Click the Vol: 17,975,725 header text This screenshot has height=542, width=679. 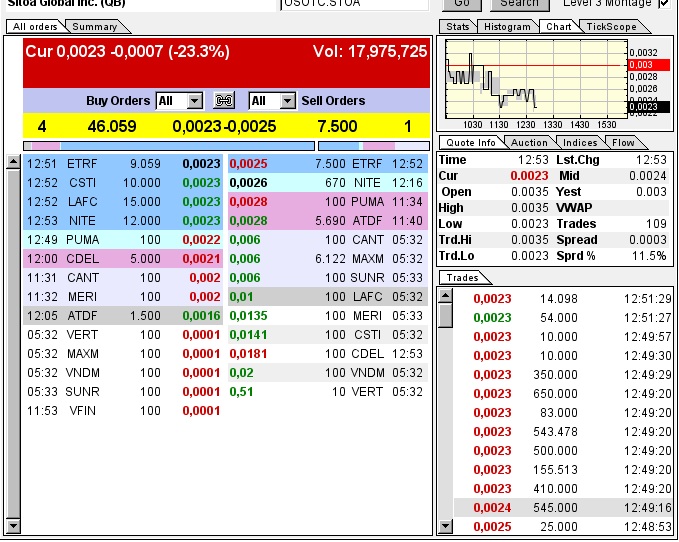370,52
